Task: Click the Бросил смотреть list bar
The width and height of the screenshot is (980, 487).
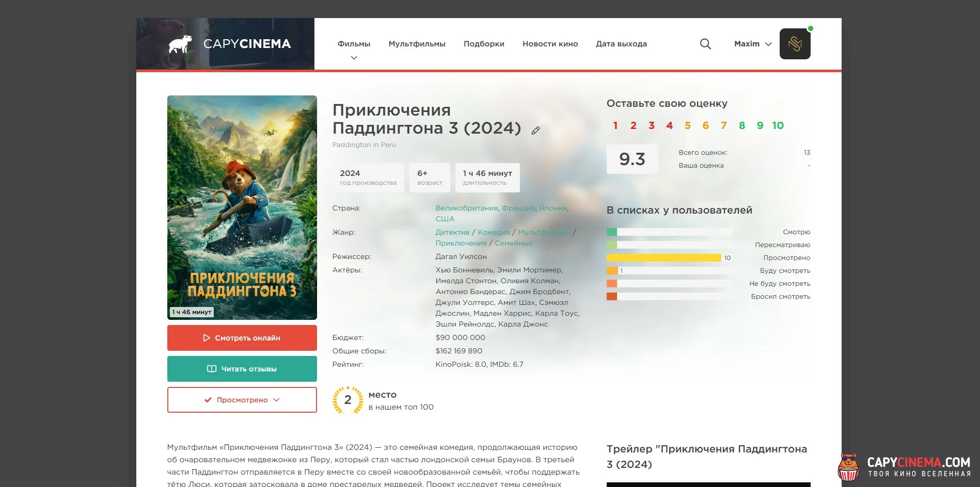Action: [x=612, y=296]
